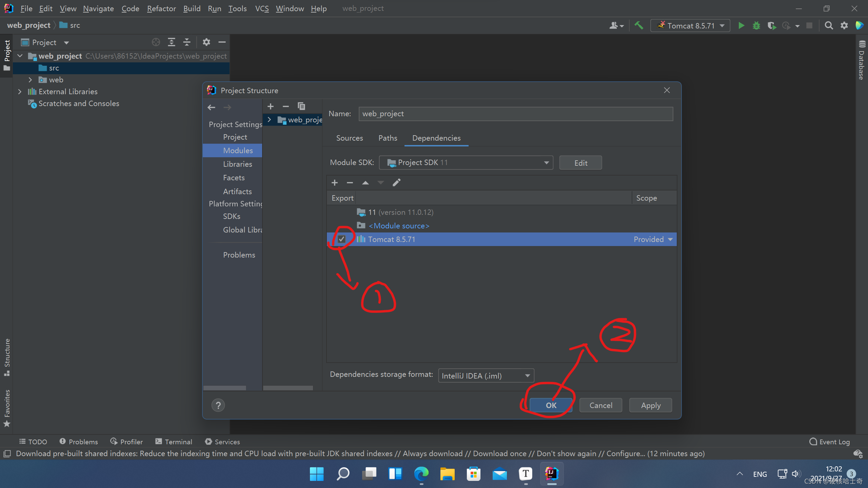Select Problems in the settings sidebar
Image resolution: width=868 pixels, height=488 pixels.
[x=239, y=255]
